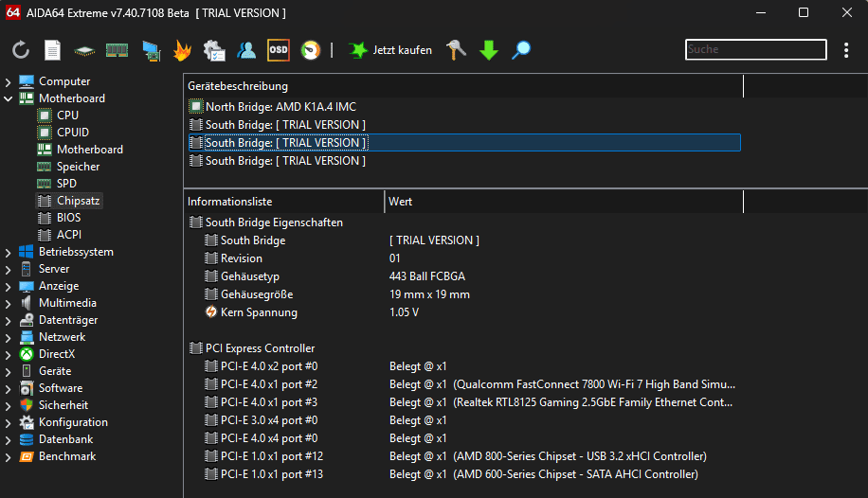The height and width of the screenshot is (498, 868).
Task: Click the Geräte tree icon
Action: tap(27, 371)
